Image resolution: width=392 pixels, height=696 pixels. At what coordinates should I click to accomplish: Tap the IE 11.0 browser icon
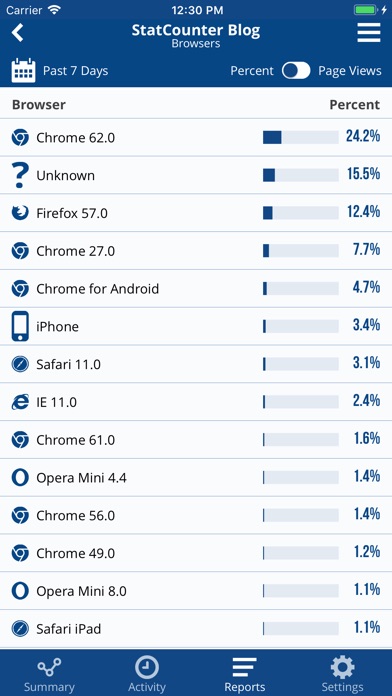[x=20, y=402]
